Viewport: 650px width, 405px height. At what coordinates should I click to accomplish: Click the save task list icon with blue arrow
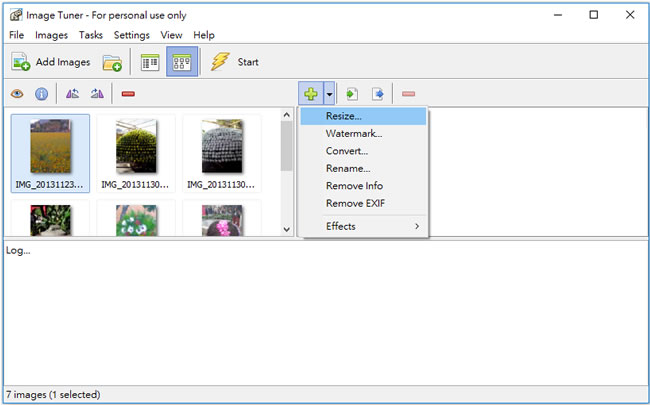[x=377, y=94]
